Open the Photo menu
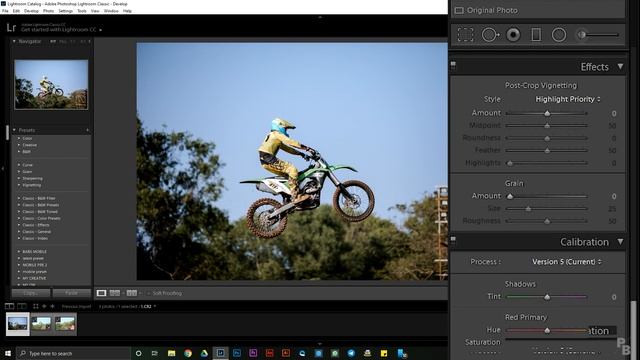 pos(48,11)
